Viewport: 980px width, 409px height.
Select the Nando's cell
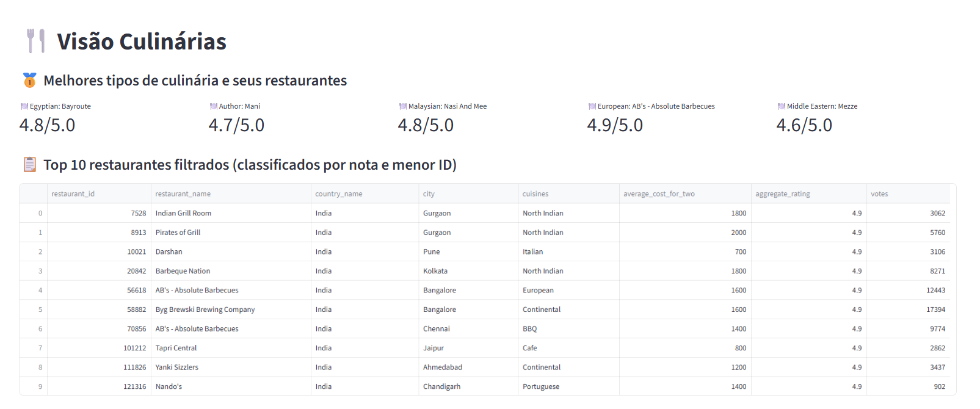(x=231, y=386)
